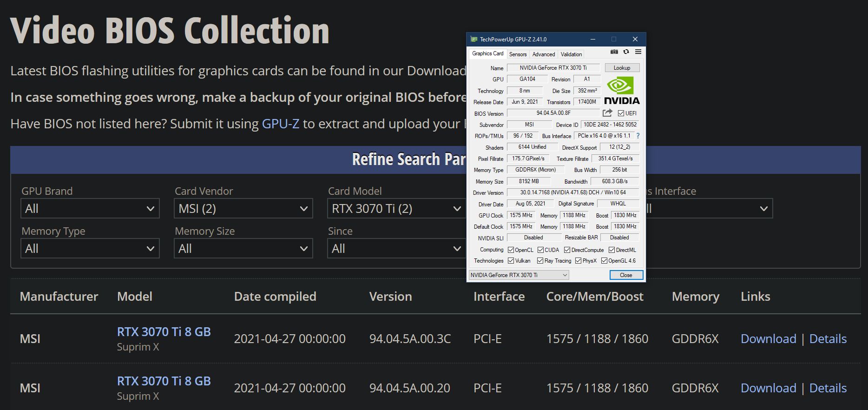Switch to the Graphics Card tab

point(487,53)
